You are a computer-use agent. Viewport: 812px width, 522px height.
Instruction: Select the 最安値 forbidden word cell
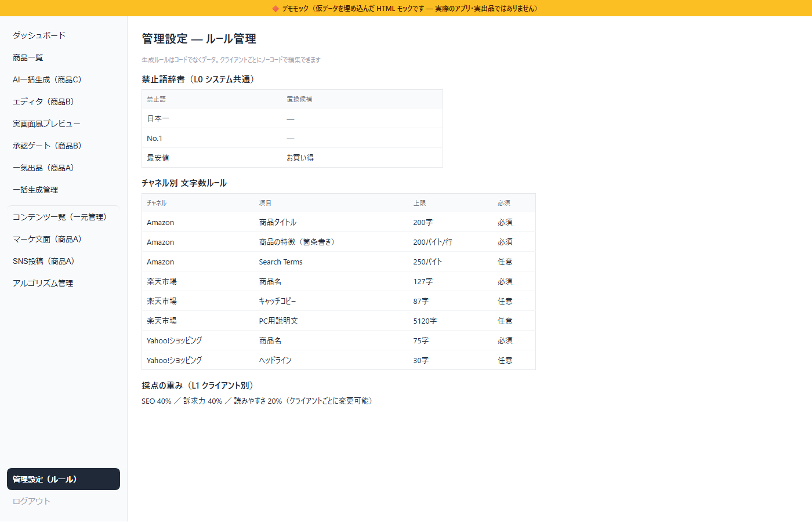212,158
